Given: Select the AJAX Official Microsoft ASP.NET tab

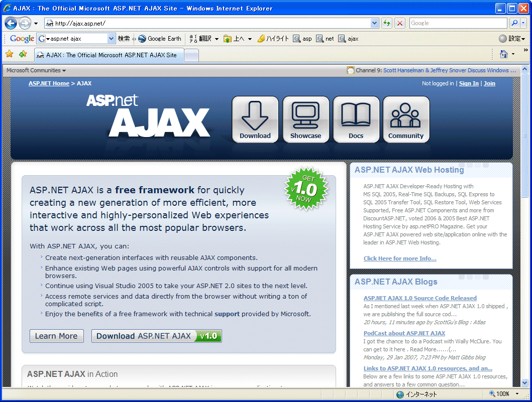Looking at the screenshot, I should pos(110,55).
